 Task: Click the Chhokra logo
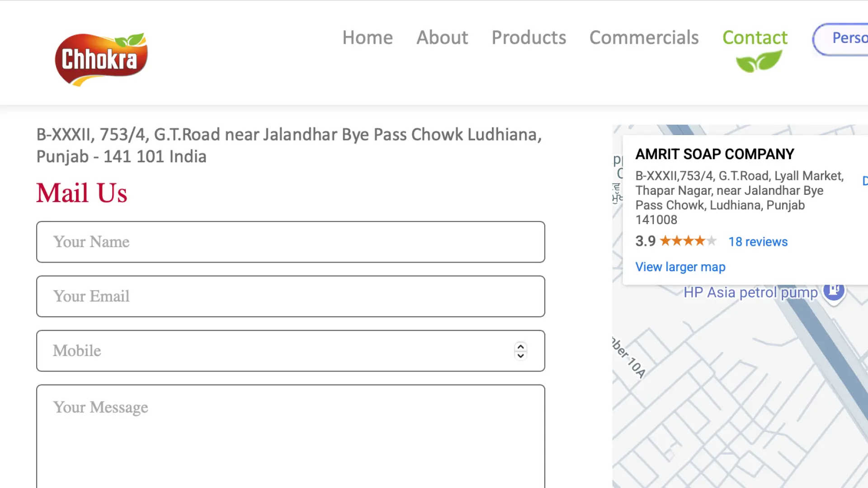pyautogui.click(x=101, y=58)
